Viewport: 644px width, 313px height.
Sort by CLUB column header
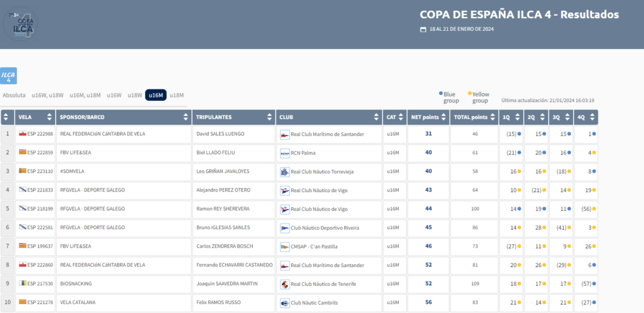click(x=328, y=117)
